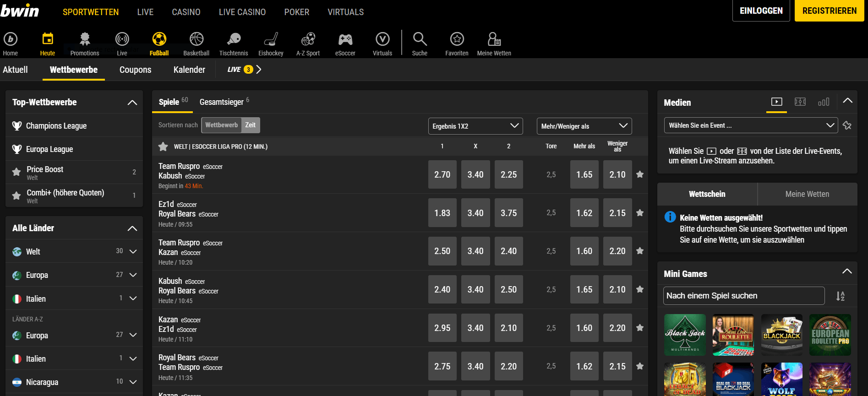Sort matches by Zeit
The image size is (868, 396).
(x=251, y=125)
